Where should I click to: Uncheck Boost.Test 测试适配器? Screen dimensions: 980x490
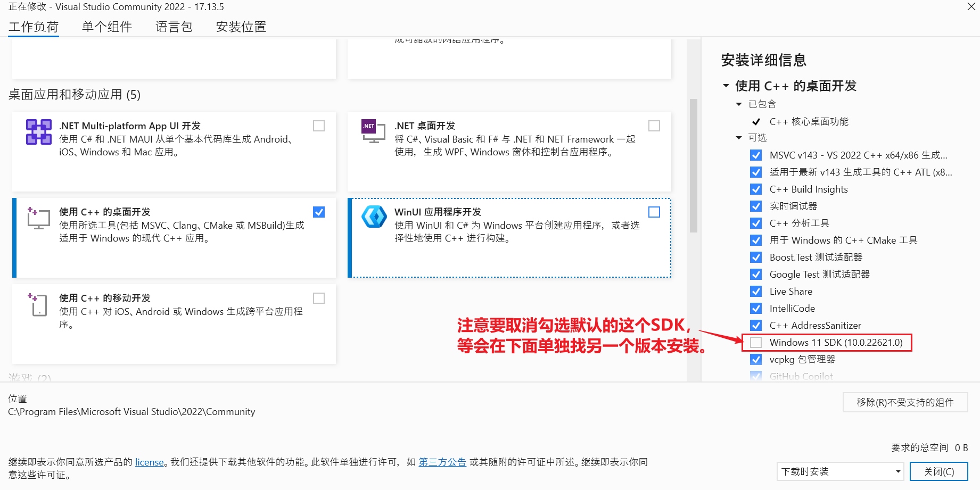[x=756, y=258]
